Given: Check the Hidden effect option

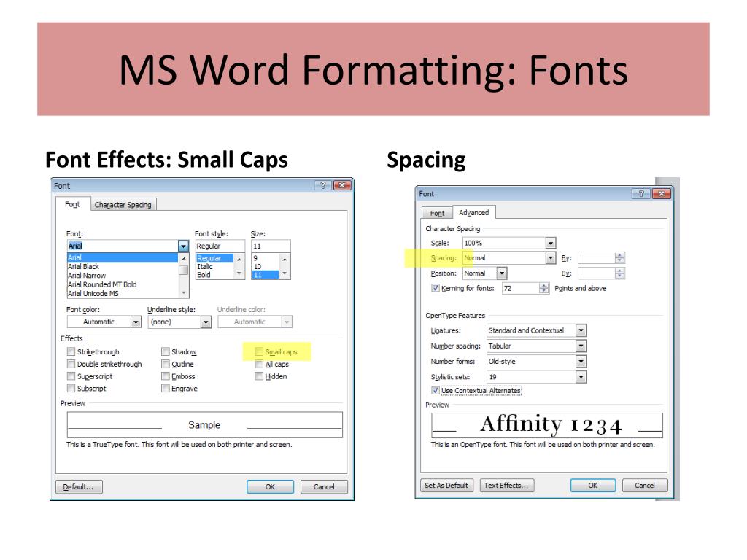Looking at the screenshot, I should tap(259, 376).
